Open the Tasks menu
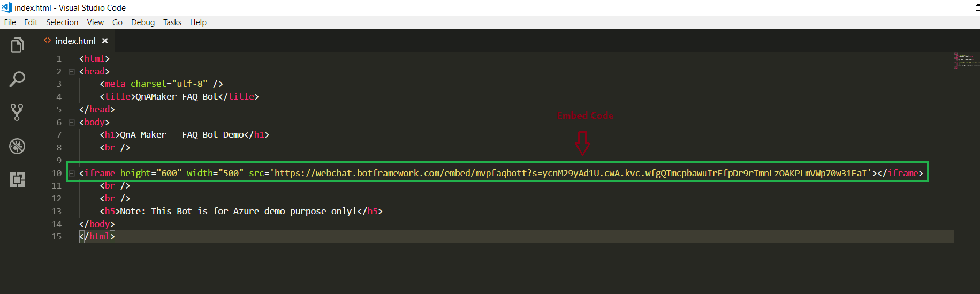980x294 pixels. pyautogui.click(x=172, y=22)
